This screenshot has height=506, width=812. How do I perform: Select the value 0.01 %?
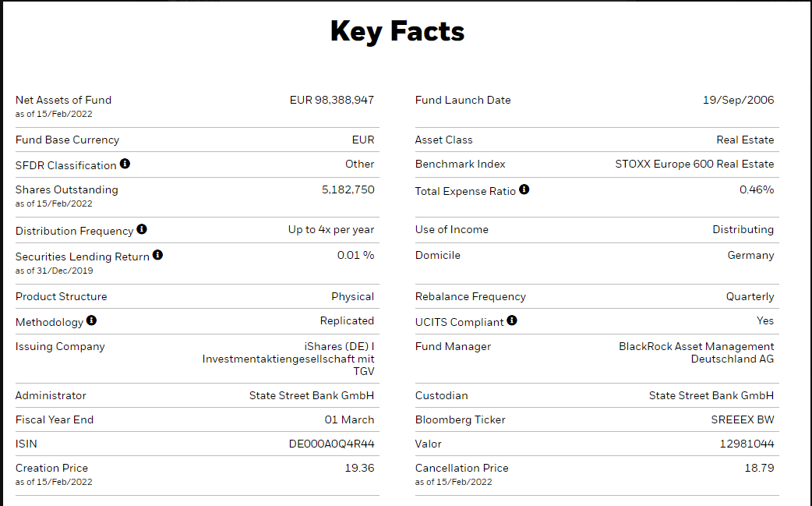(x=356, y=255)
